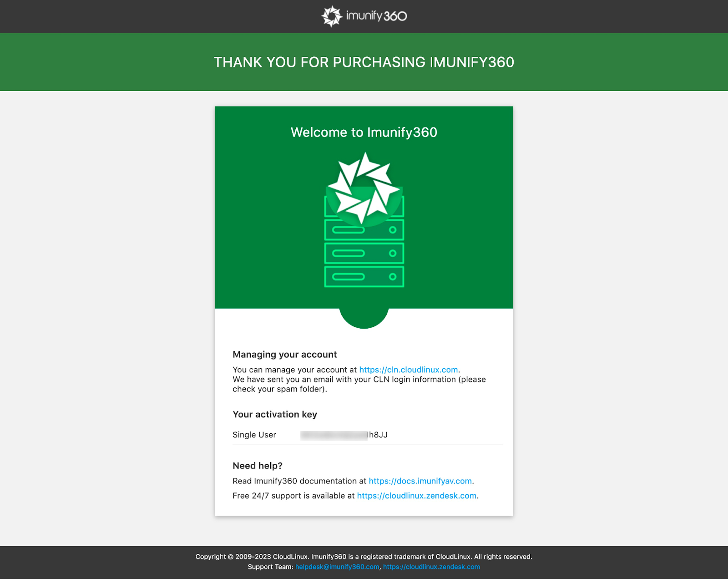
Task: Click the 'Welcome to Imunify360' heading
Action: [364, 132]
